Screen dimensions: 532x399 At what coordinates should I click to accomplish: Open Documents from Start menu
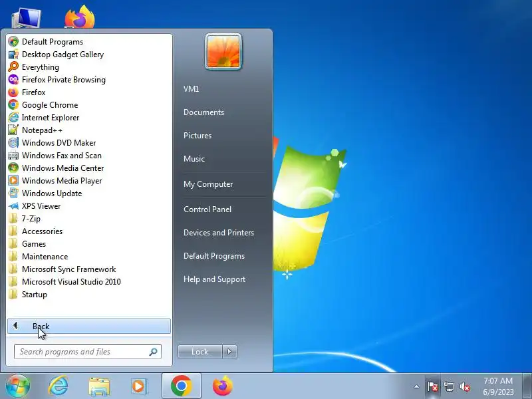[x=203, y=112]
